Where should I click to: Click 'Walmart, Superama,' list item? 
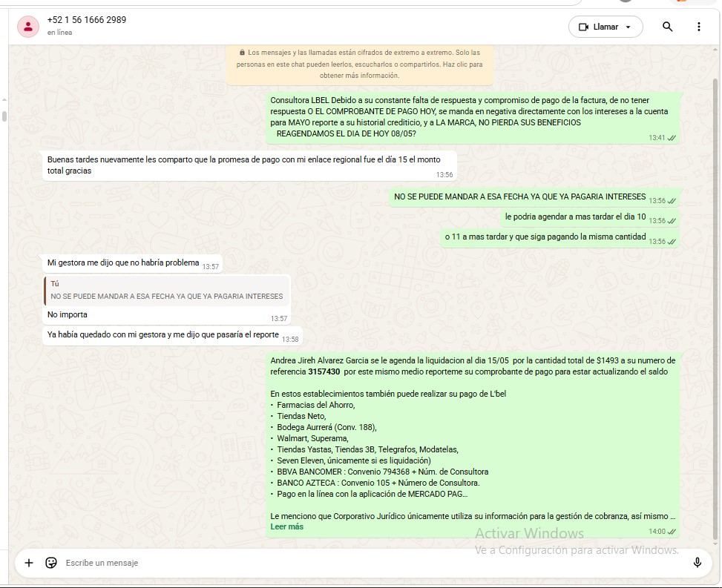pyautogui.click(x=312, y=438)
